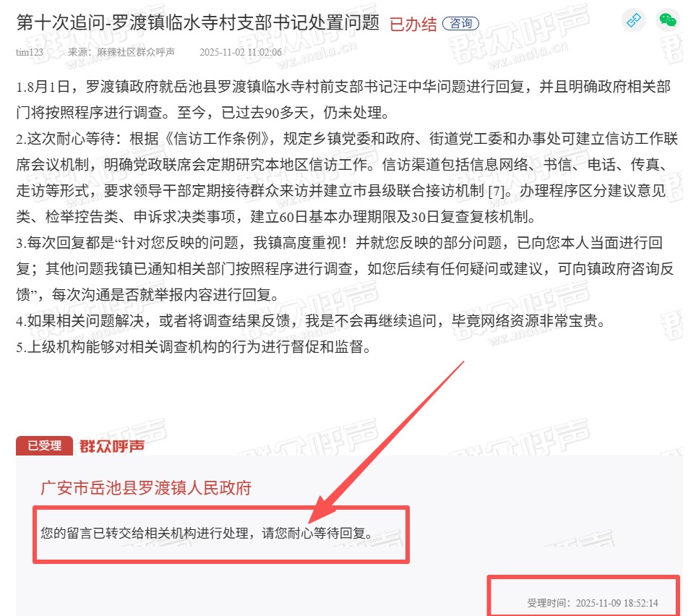The image size is (696, 616).
Task: Click the 咨询 category tag
Action: pos(460,23)
